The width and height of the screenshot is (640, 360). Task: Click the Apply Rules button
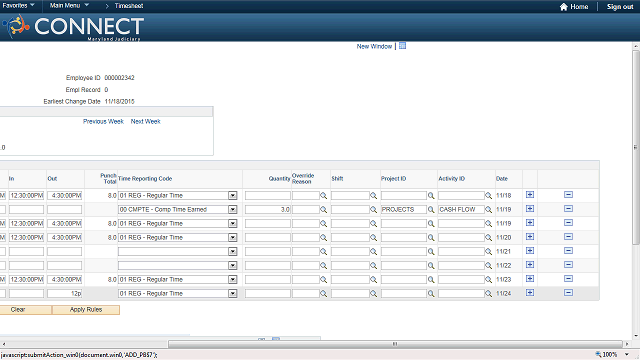86,310
